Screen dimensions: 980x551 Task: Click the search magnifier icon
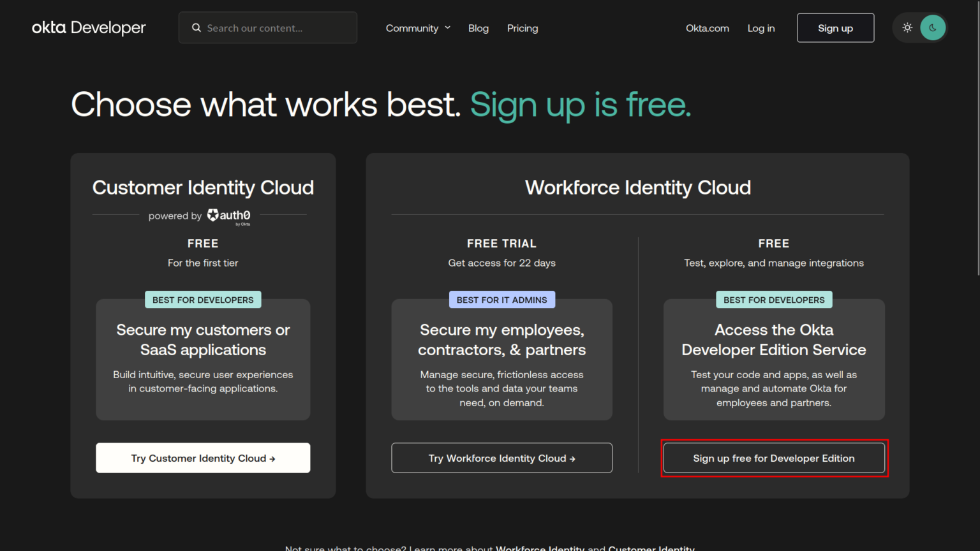[x=197, y=28]
